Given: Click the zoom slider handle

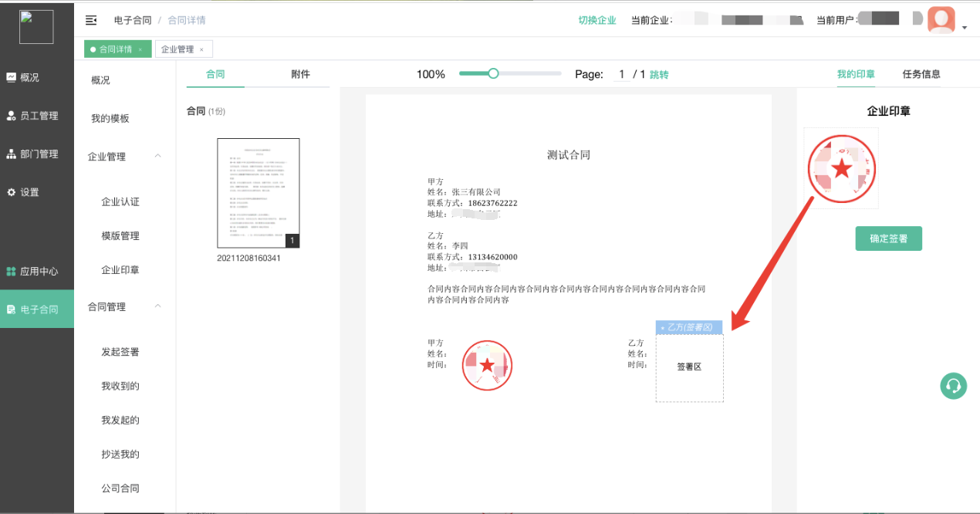Looking at the screenshot, I should pyautogui.click(x=493, y=74).
